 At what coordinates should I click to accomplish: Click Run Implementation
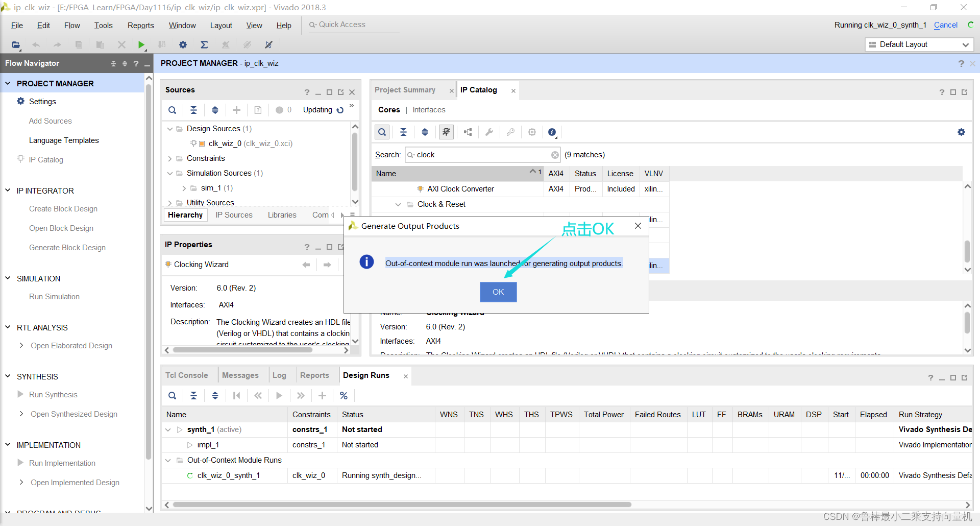click(x=62, y=463)
